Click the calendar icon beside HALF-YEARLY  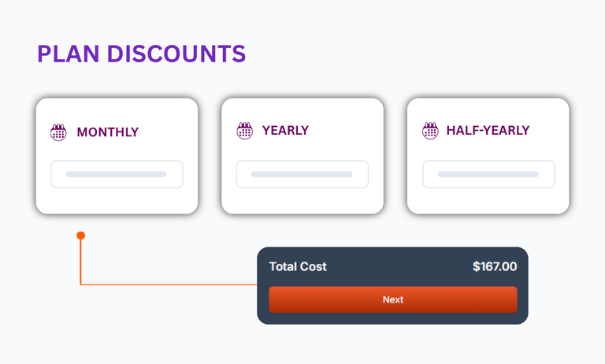coord(430,131)
